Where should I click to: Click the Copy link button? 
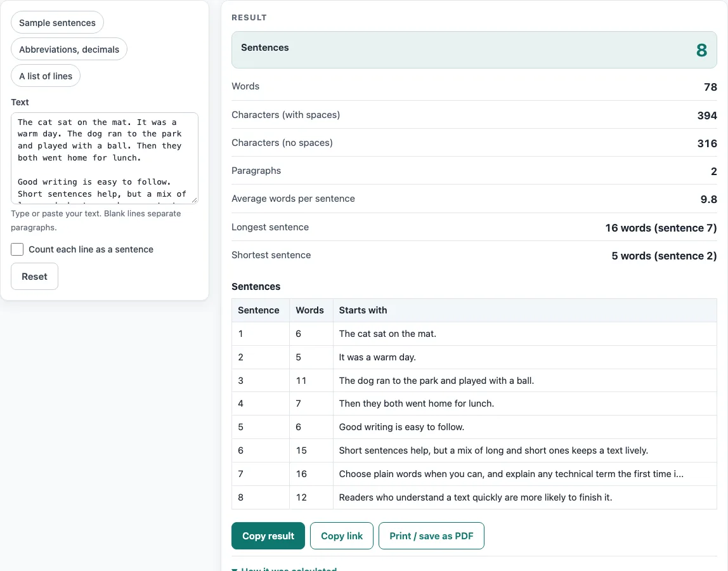(x=342, y=535)
